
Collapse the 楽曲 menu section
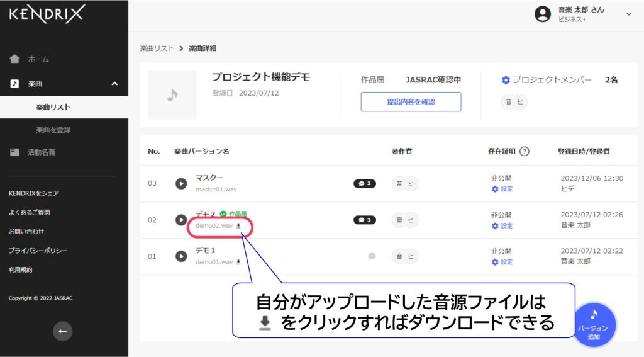pyautogui.click(x=114, y=84)
